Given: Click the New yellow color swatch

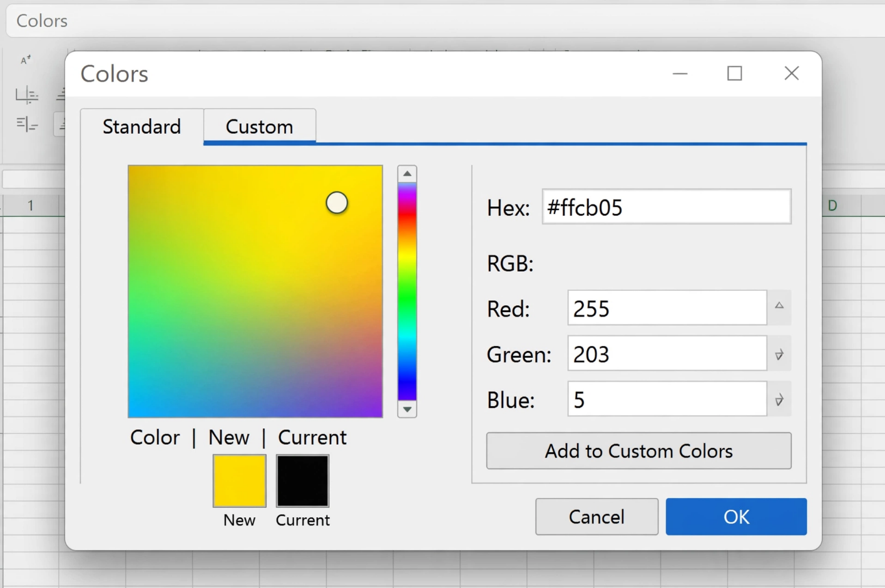Looking at the screenshot, I should [240, 480].
